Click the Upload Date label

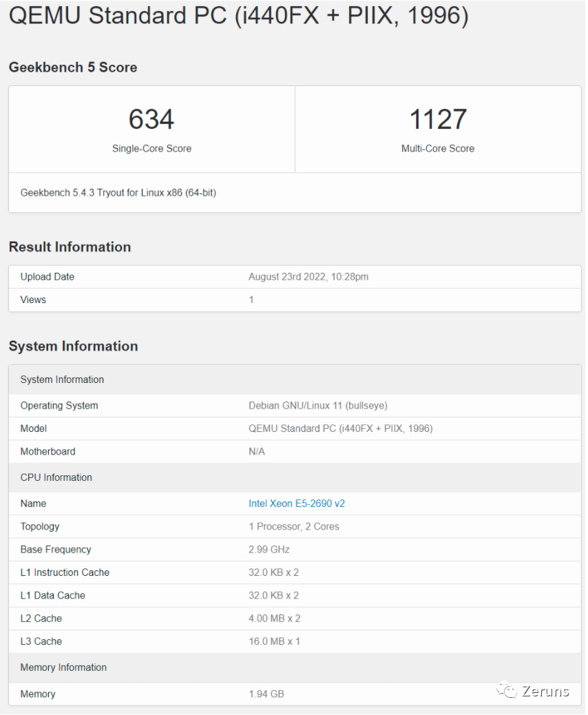(x=47, y=277)
